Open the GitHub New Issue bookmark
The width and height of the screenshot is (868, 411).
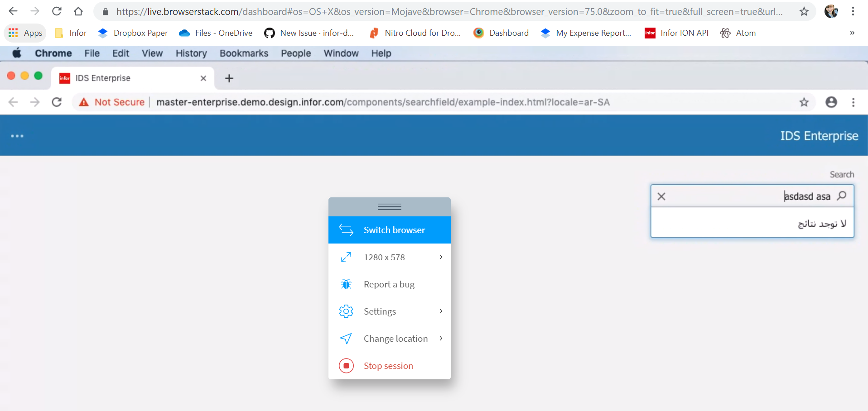309,33
